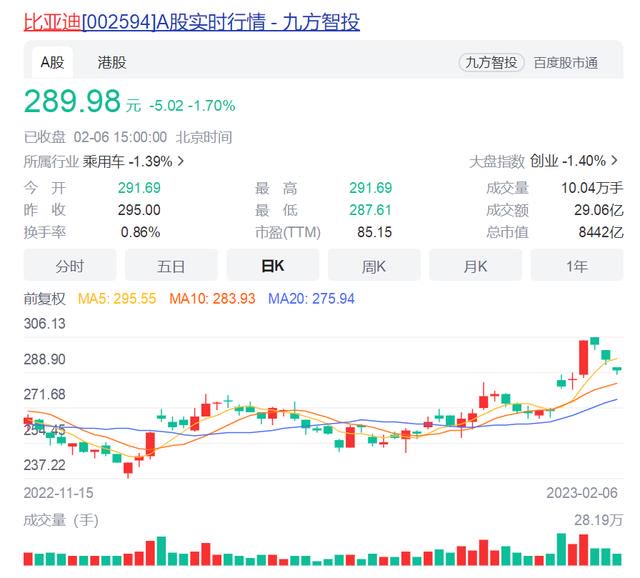Click the 今开 value 291.69
Image resolution: width=640 pixels, height=578 pixels.
point(139,188)
